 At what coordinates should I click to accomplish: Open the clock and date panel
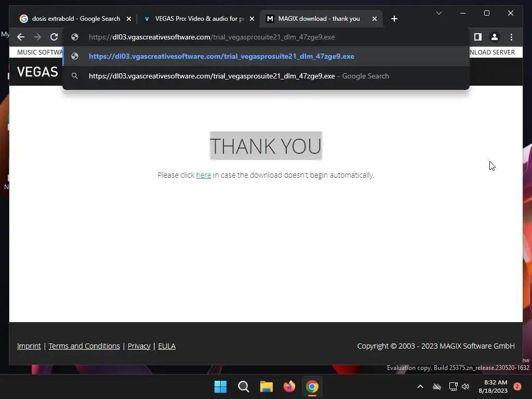pyautogui.click(x=493, y=387)
